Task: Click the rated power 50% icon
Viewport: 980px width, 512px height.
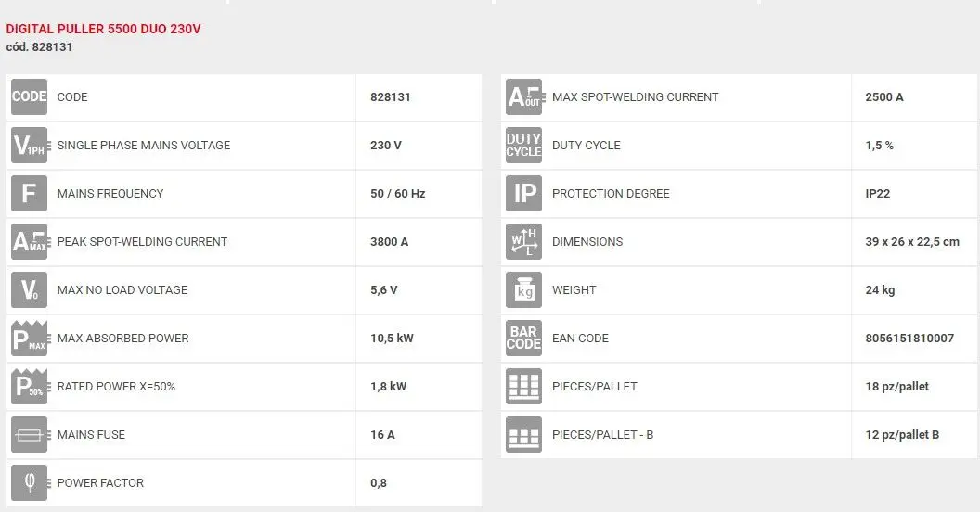Action: [29, 387]
